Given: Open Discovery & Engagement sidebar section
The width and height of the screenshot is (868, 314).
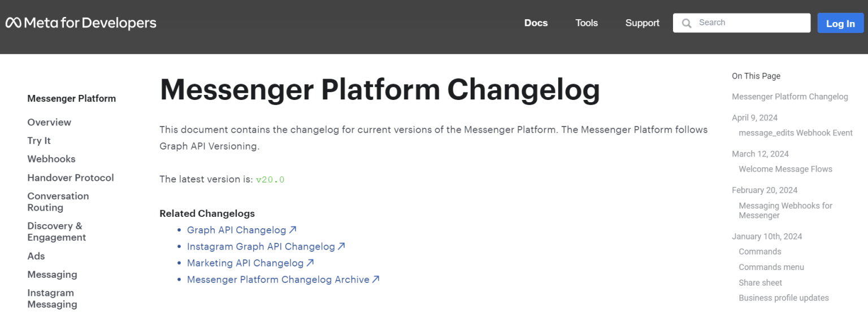Looking at the screenshot, I should pyautogui.click(x=57, y=232).
